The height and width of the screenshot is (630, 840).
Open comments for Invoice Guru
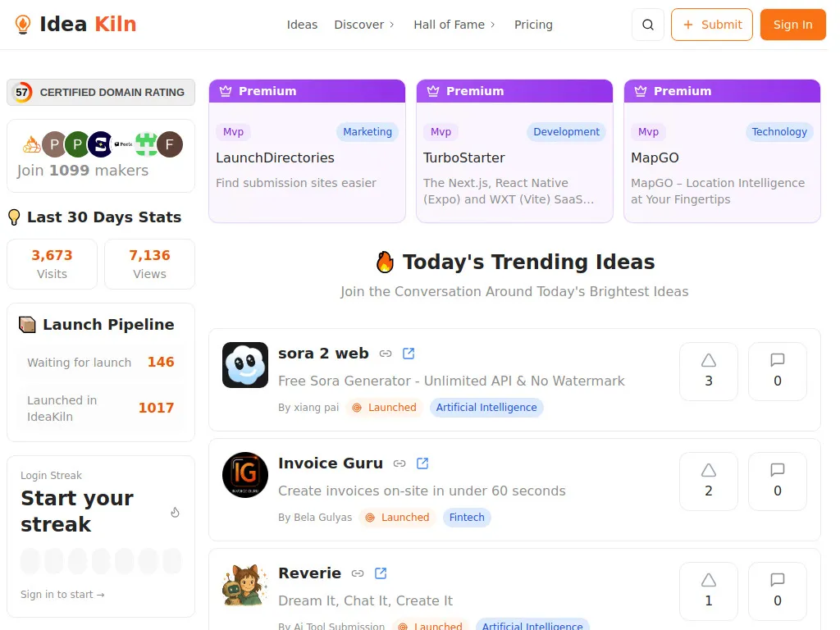(x=778, y=481)
